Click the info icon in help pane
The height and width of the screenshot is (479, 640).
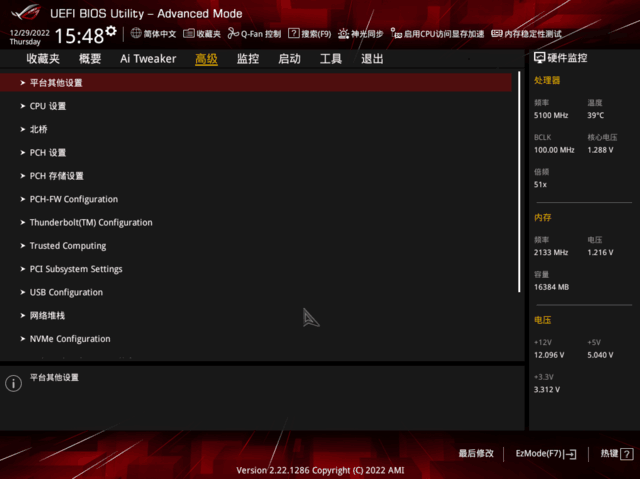pyautogui.click(x=13, y=383)
